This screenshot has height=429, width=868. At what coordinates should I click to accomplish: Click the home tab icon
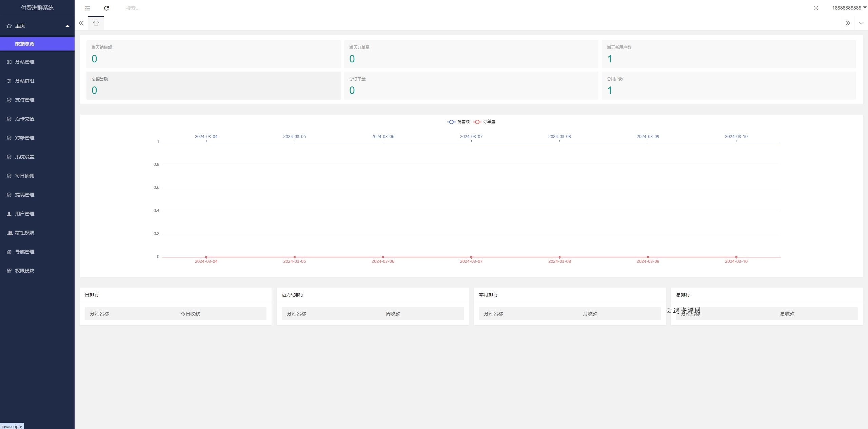(x=96, y=23)
